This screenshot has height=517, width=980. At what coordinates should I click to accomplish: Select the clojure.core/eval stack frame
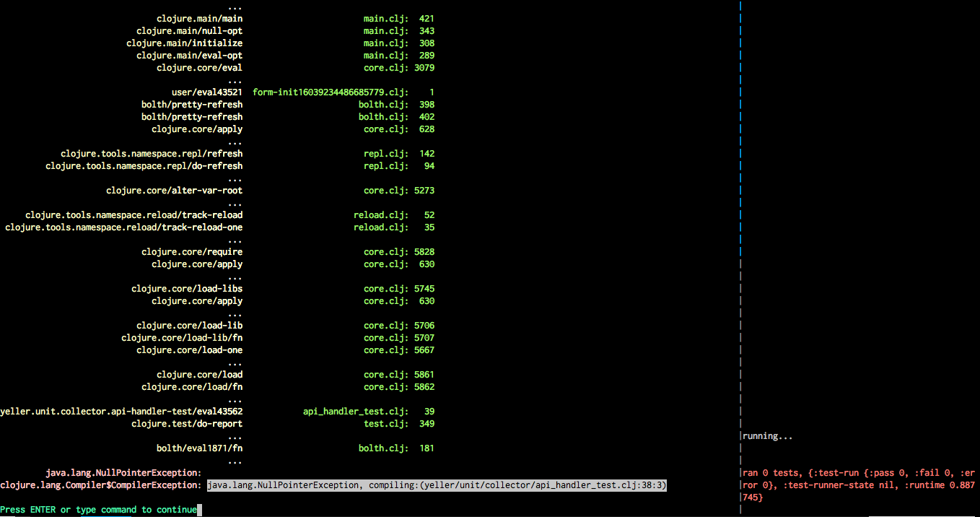click(199, 68)
